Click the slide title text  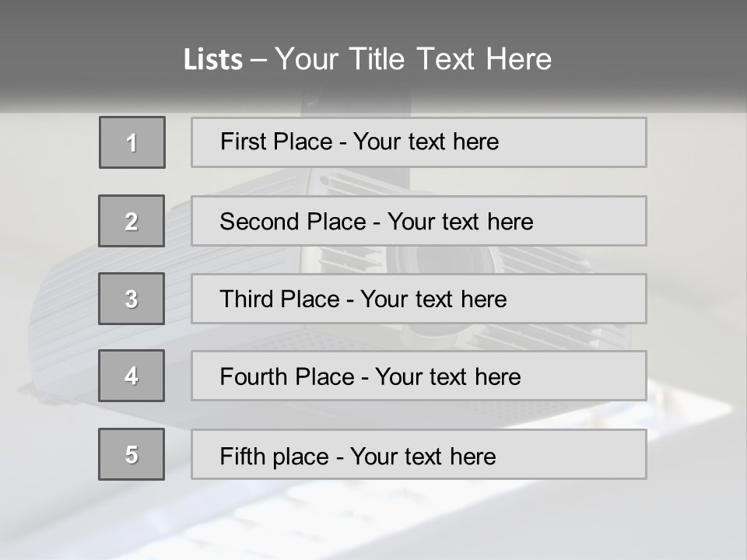[367, 59]
